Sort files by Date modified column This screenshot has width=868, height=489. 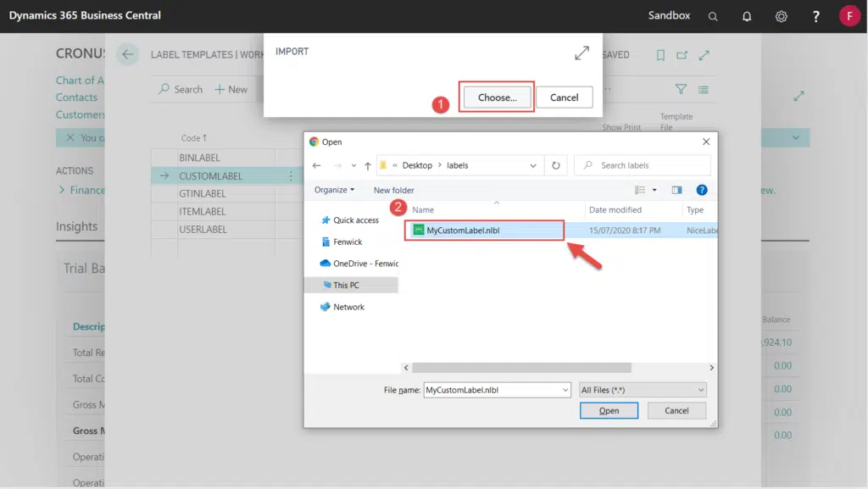(615, 209)
